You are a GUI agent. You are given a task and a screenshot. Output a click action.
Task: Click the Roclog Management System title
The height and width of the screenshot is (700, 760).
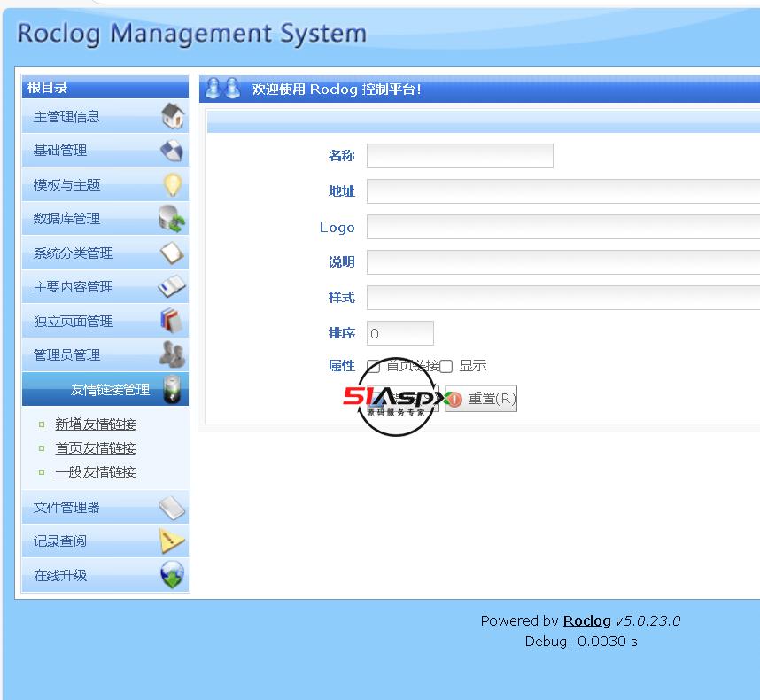[192, 34]
